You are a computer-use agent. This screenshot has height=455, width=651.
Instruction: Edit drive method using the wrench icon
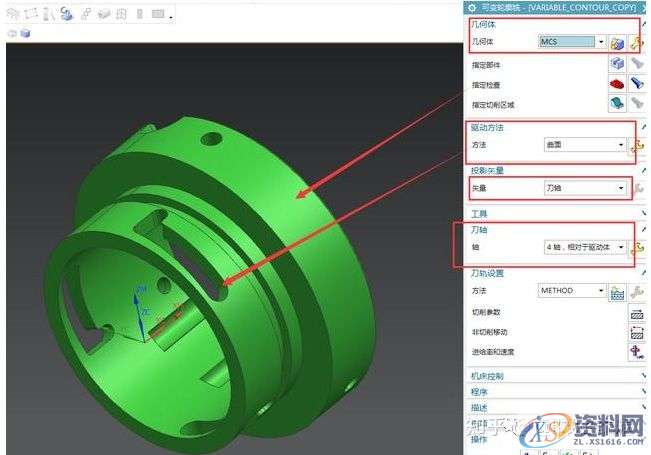point(636,146)
